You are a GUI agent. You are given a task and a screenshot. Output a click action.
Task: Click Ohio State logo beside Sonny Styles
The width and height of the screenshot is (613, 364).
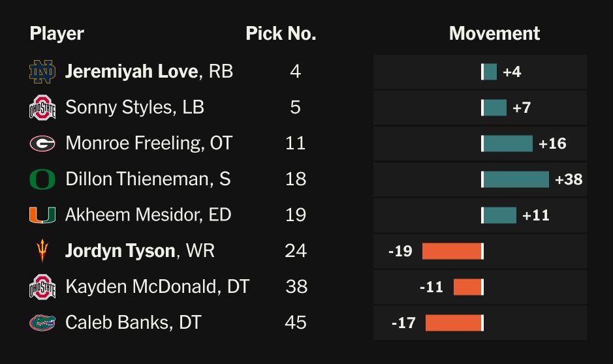click(42, 108)
